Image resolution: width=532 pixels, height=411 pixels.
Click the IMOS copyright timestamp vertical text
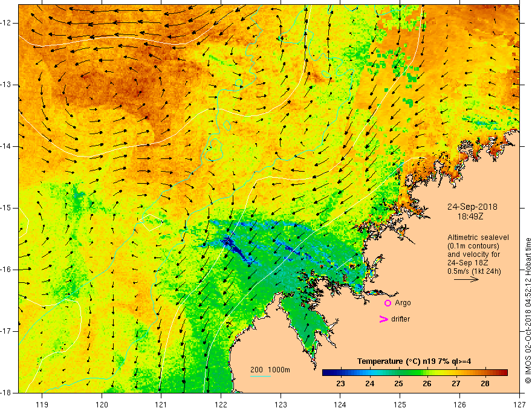point(528,311)
